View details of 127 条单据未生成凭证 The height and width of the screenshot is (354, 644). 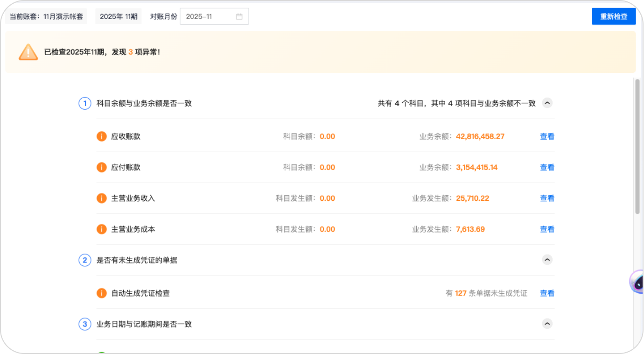click(x=547, y=293)
